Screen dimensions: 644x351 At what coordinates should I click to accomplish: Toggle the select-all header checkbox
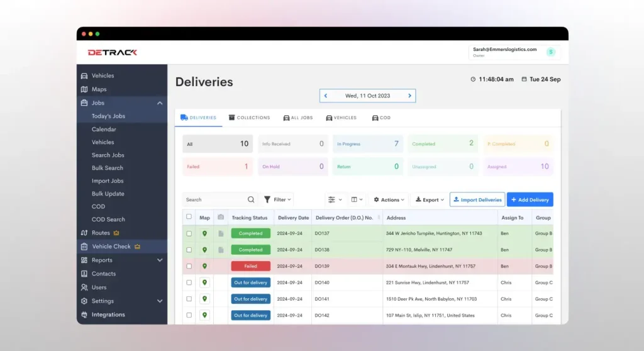coord(189,216)
